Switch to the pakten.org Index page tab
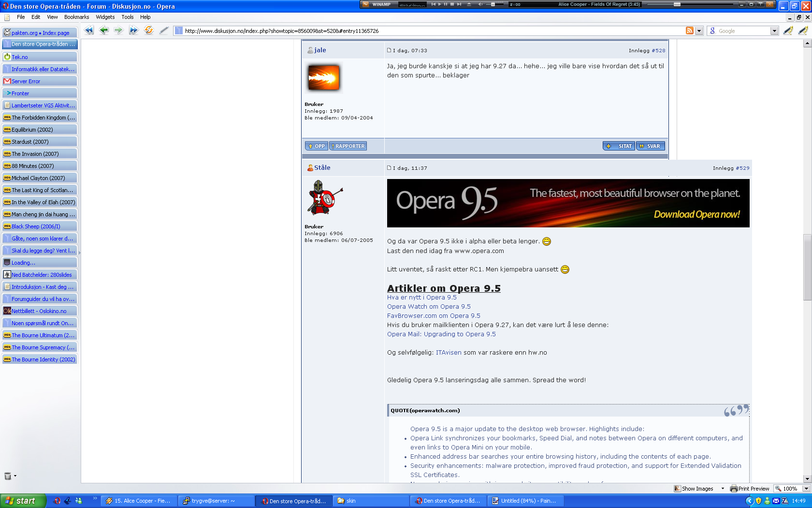This screenshot has height=508, width=812. tap(40, 33)
